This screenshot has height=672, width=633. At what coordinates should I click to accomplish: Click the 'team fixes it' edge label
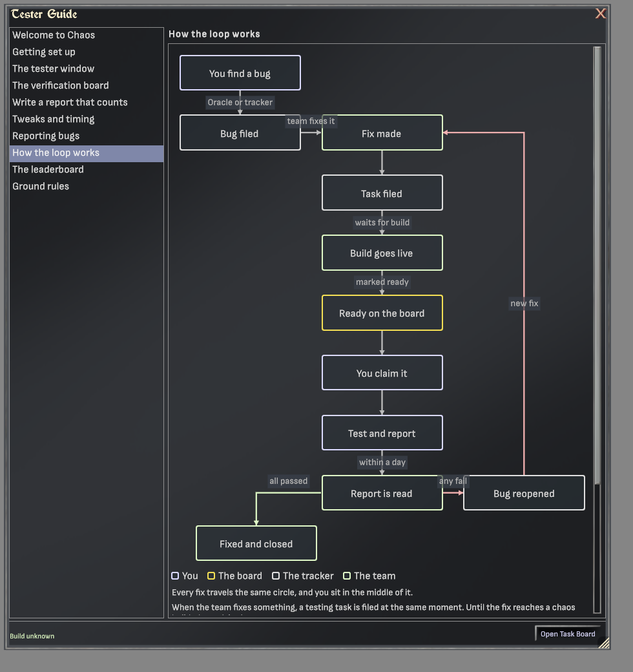(x=311, y=121)
